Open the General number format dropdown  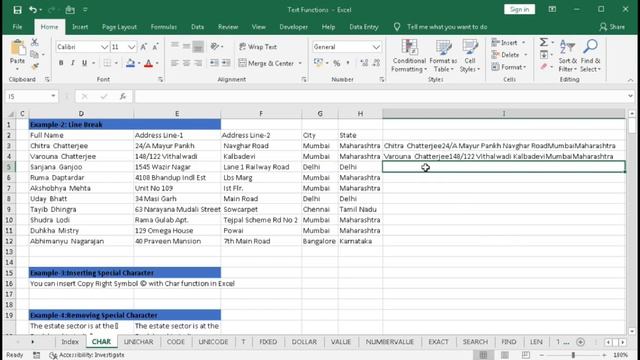pyautogui.click(x=376, y=47)
